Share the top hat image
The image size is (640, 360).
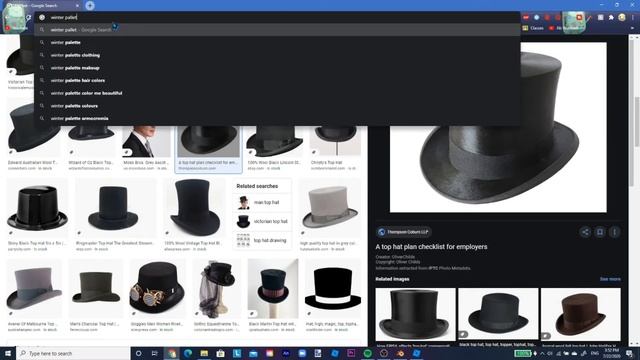point(585,232)
